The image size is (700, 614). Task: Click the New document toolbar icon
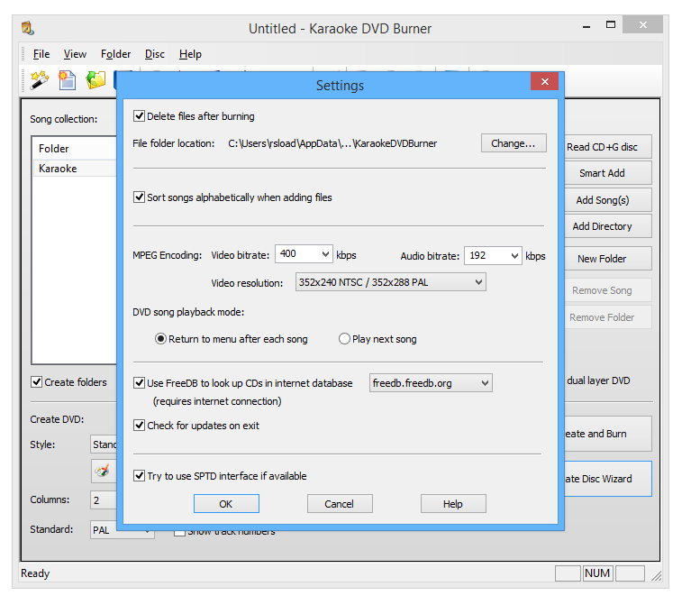coord(68,80)
